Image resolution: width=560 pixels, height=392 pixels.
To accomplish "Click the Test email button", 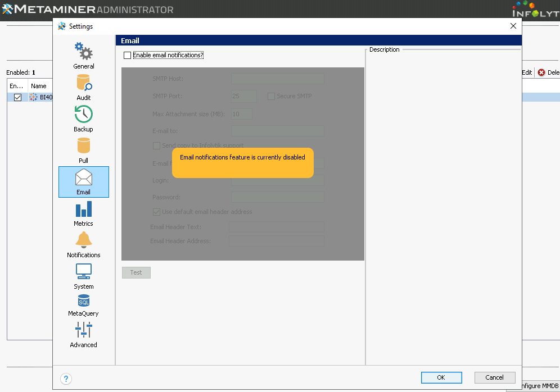I will coord(136,272).
